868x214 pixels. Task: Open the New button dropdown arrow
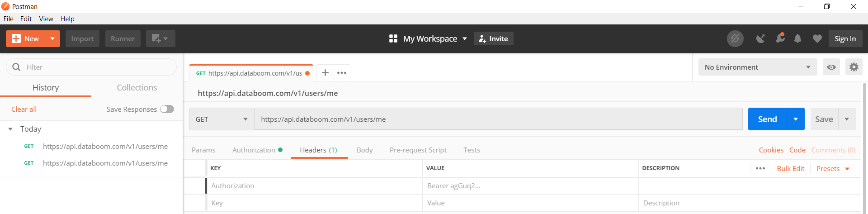(52, 39)
